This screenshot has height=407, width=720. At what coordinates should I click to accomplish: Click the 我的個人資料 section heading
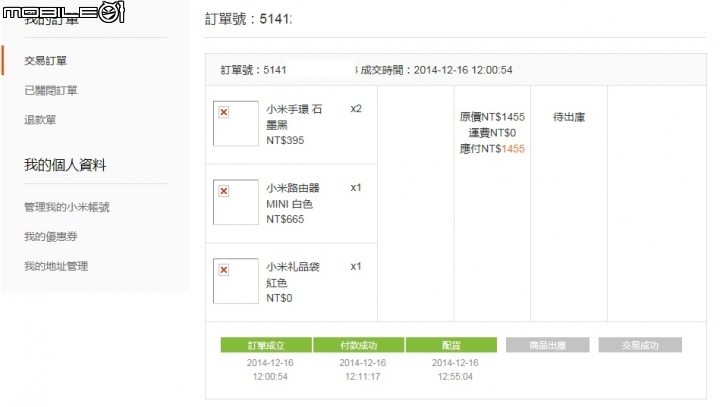65,165
